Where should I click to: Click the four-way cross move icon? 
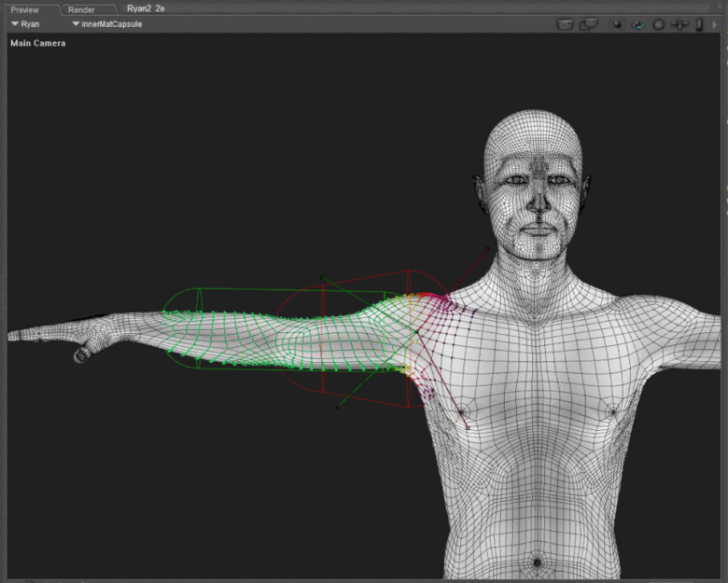679,24
